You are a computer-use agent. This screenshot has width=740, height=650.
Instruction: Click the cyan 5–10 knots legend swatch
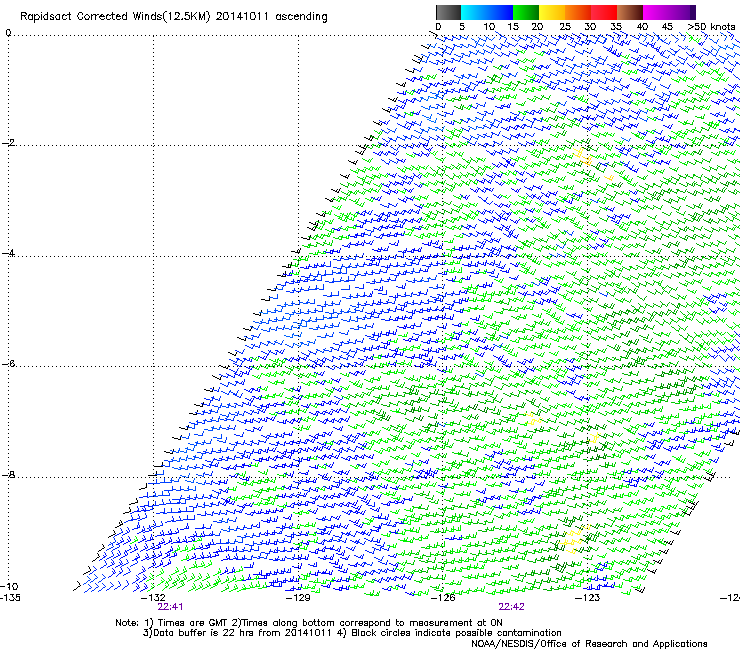tap(474, 12)
